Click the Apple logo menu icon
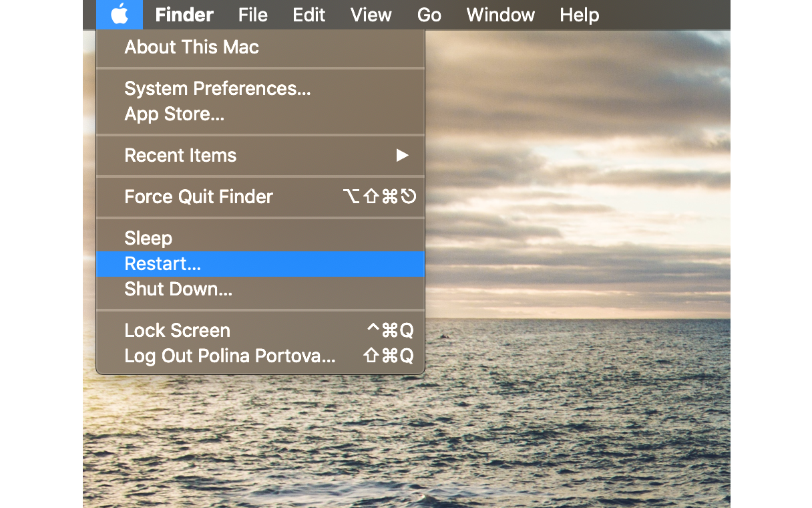This screenshot has height=508, width=812. 120,15
